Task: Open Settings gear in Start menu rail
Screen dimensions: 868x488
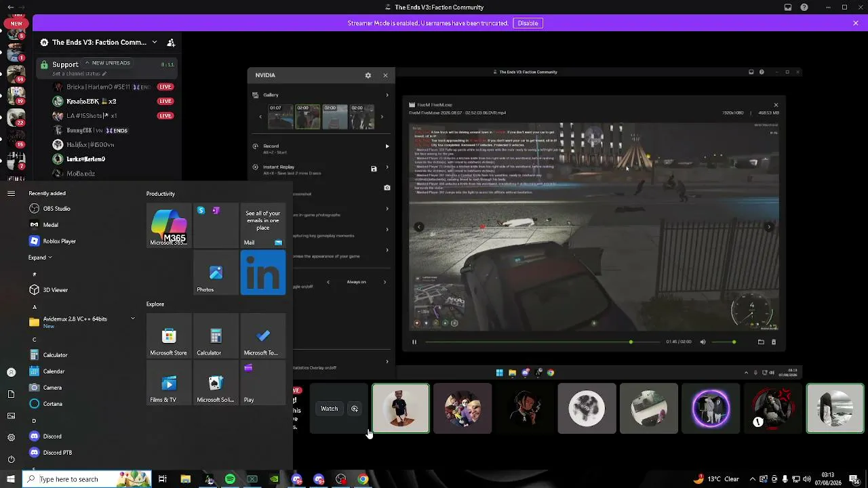Action: (x=11, y=437)
